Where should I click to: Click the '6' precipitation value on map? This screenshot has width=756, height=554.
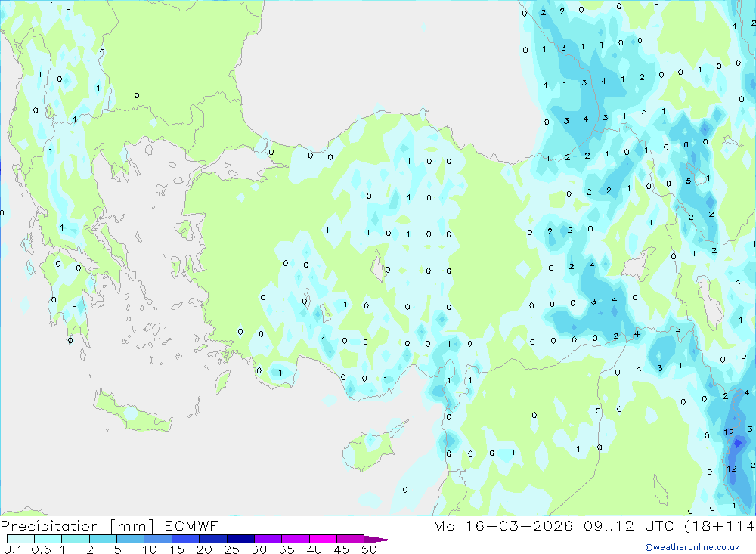(686, 144)
